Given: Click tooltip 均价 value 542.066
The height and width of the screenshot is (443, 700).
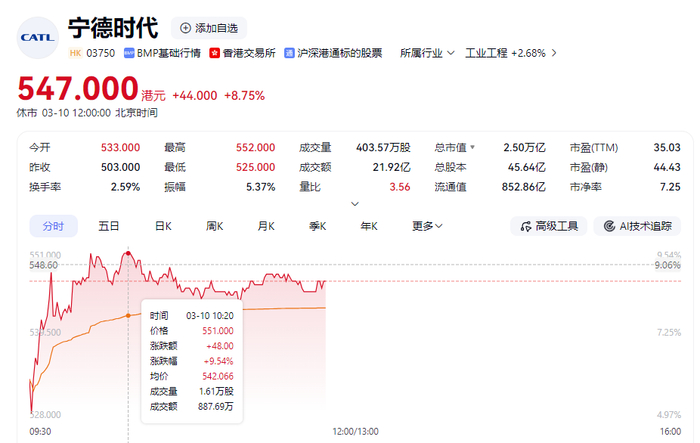Looking at the screenshot, I should pyautogui.click(x=218, y=376).
